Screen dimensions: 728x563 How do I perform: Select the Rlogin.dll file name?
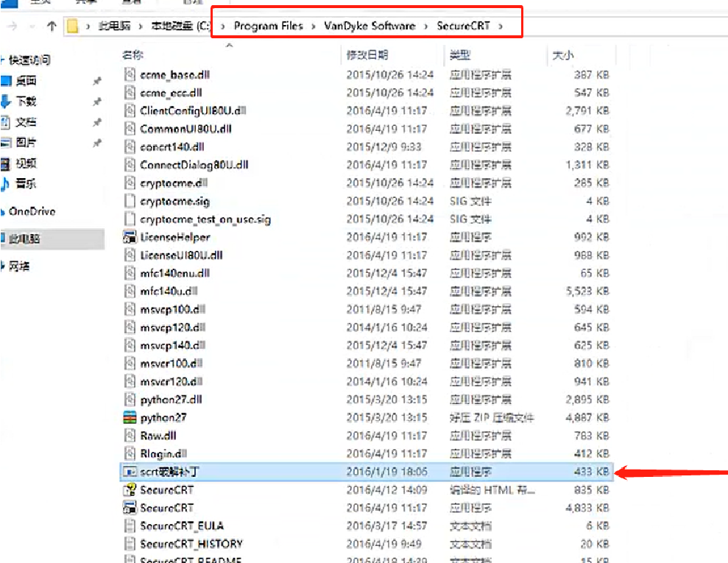(163, 454)
